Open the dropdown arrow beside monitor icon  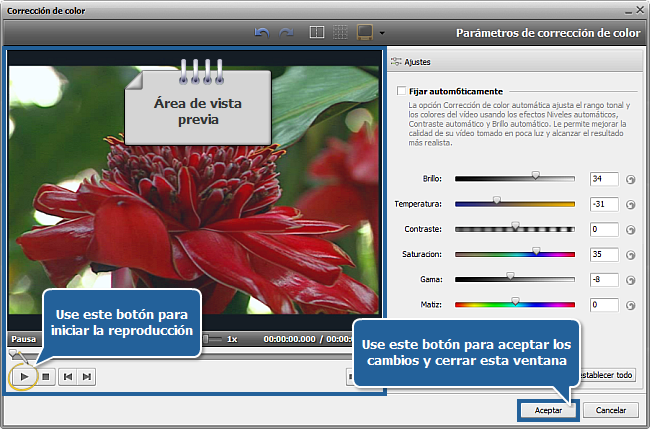coord(382,34)
